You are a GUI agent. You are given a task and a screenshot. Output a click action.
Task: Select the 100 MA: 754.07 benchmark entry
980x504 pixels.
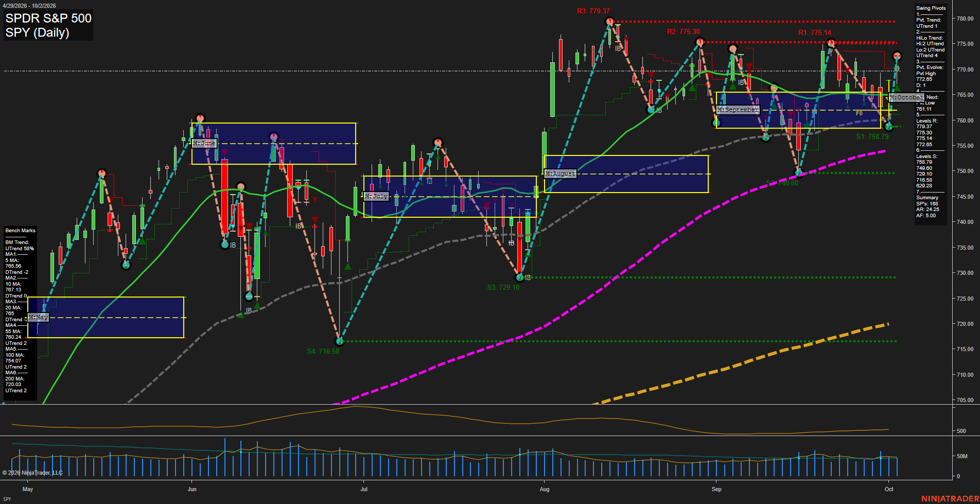point(14,358)
